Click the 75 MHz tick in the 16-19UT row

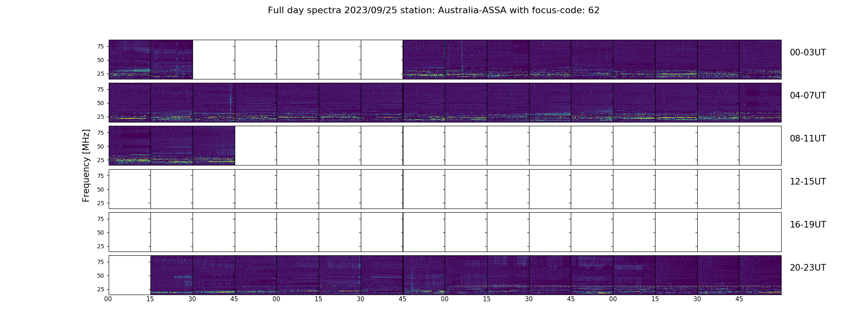pos(100,219)
